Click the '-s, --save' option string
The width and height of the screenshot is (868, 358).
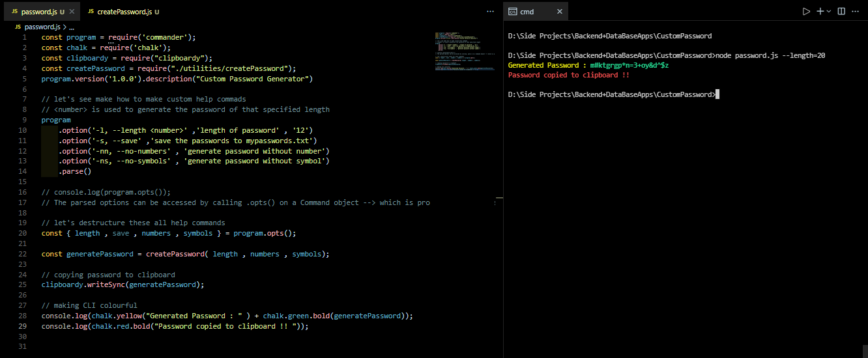(x=121, y=141)
